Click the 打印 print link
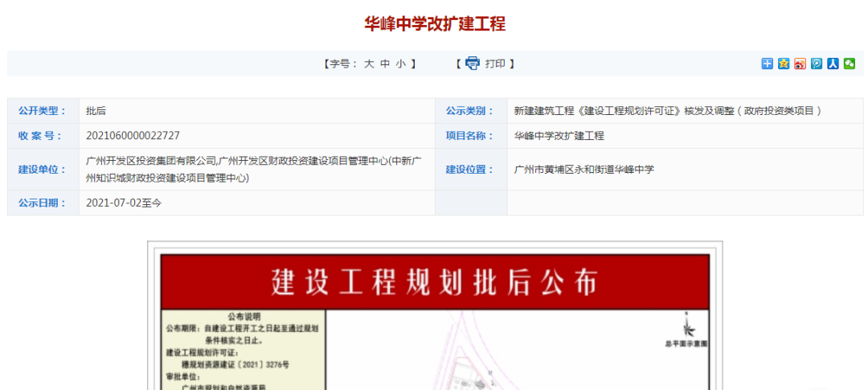 pyautogui.click(x=495, y=64)
